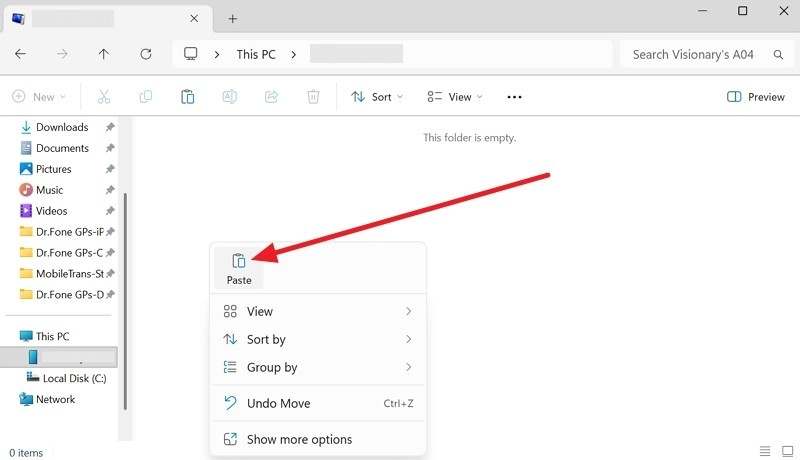Refresh the current folder

(146, 54)
